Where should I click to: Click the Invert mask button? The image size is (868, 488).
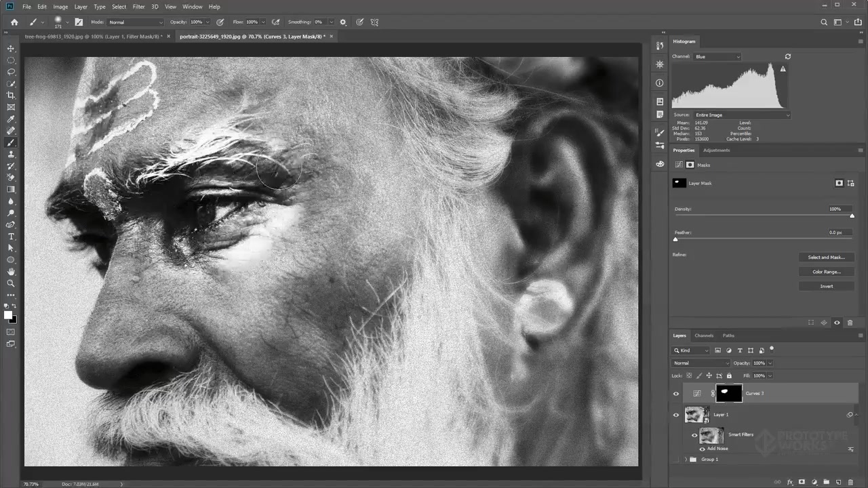pos(826,286)
